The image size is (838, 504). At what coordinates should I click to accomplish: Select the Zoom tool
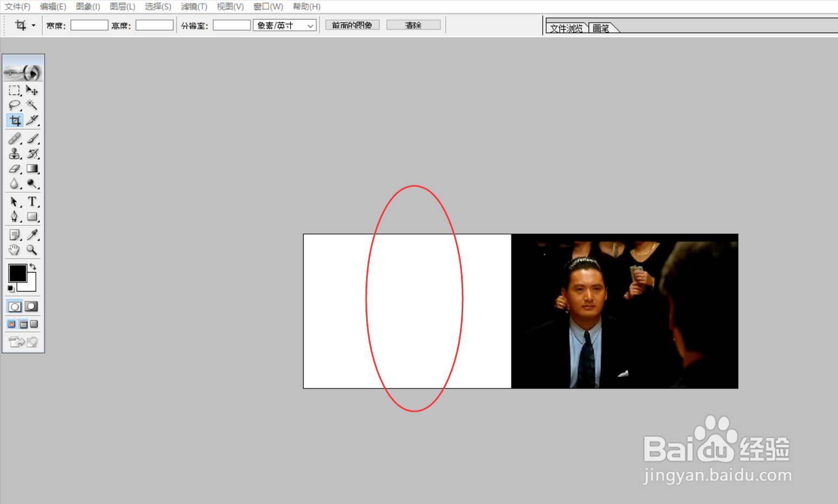click(x=32, y=250)
